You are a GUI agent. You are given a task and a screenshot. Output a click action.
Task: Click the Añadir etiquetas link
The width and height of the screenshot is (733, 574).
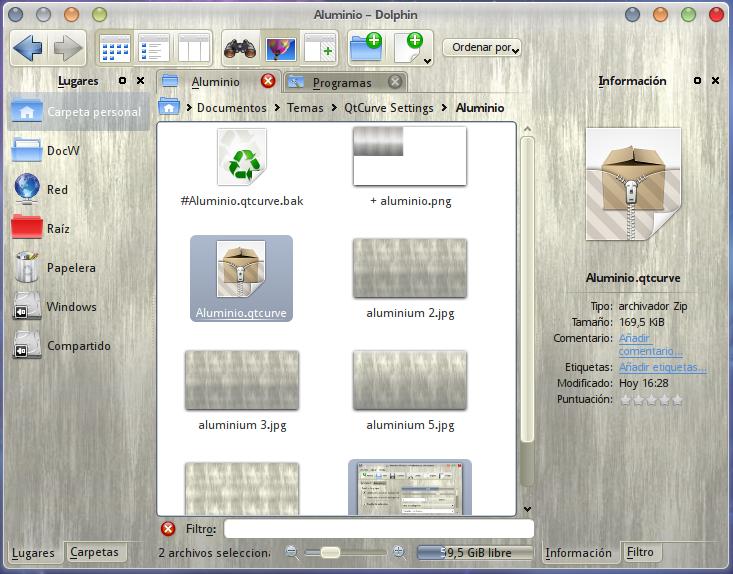[x=662, y=367]
